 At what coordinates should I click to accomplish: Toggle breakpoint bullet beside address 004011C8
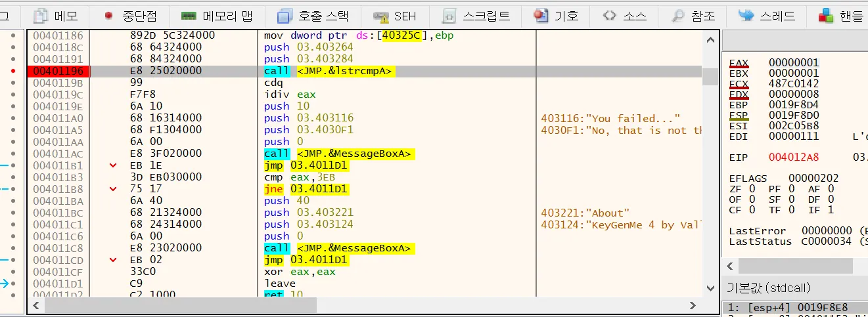(x=13, y=248)
